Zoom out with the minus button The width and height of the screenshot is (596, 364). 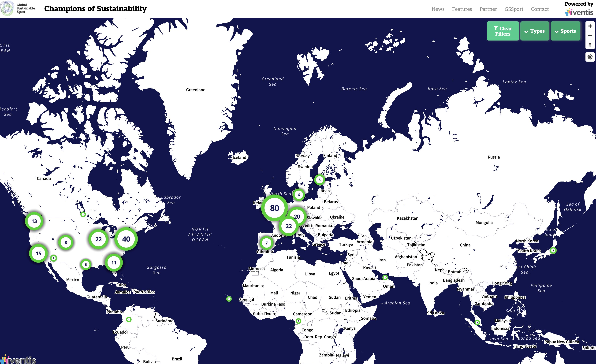pos(590,35)
